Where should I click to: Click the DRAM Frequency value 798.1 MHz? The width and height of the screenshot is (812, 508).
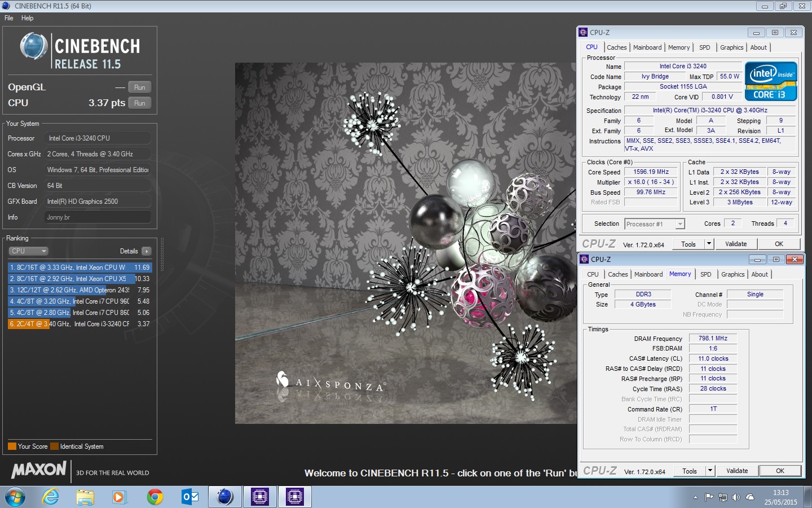pos(713,339)
